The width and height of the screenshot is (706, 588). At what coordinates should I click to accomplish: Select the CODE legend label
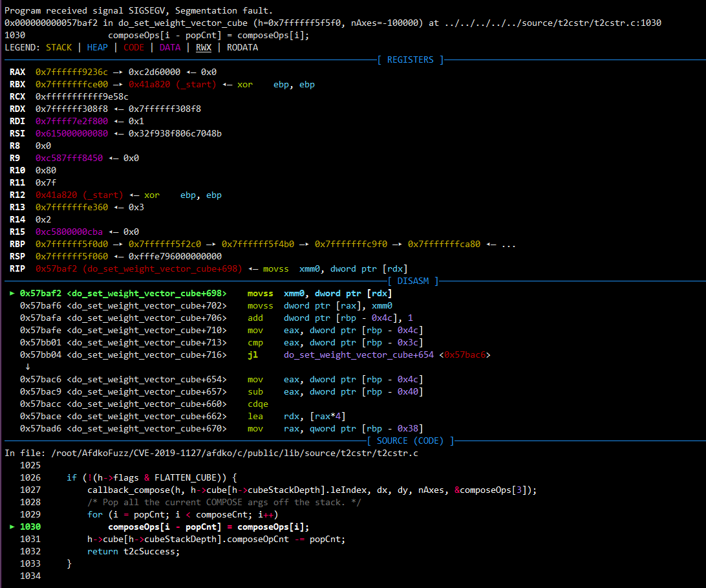(x=134, y=47)
